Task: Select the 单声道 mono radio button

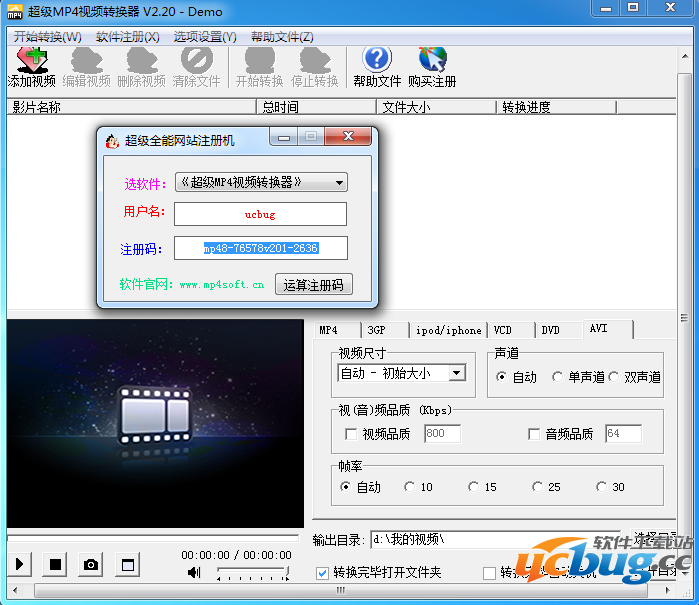Action: click(x=557, y=377)
